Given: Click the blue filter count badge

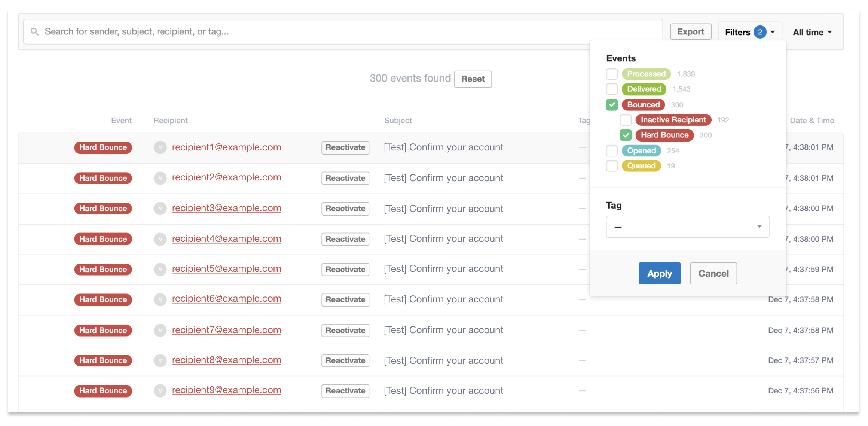Looking at the screenshot, I should [760, 32].
